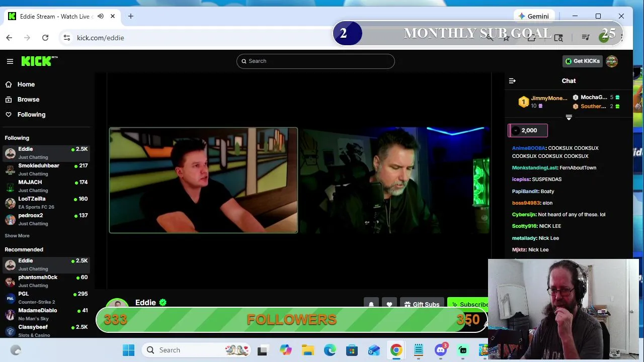Click username PapiBandit in chat

(x=525, y=192)
